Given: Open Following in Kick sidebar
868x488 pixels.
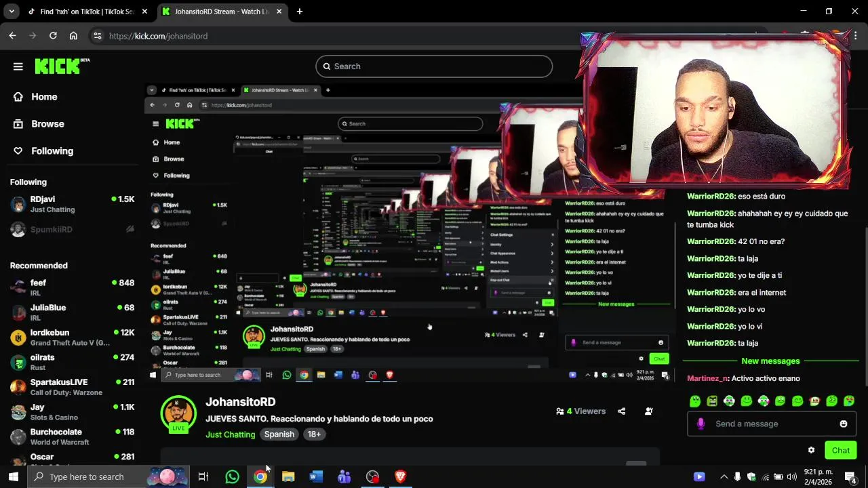Looking at the screenshot, I should click(43, 151).
